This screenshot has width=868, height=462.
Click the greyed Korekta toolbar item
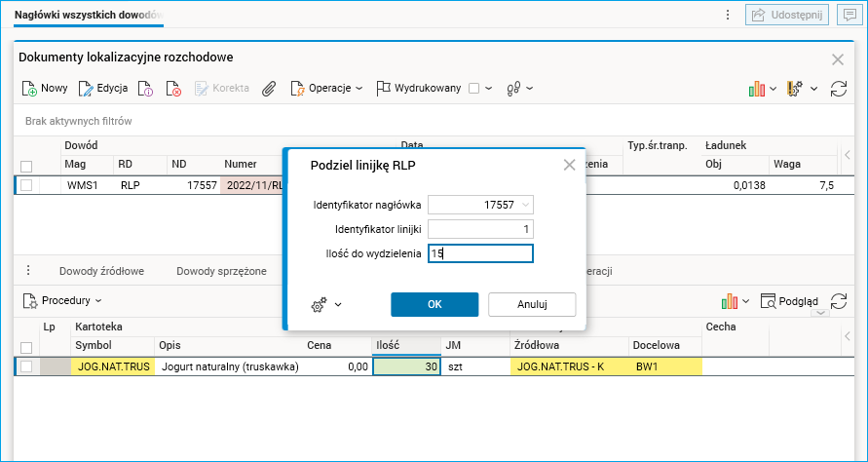[x=222, y=88]
